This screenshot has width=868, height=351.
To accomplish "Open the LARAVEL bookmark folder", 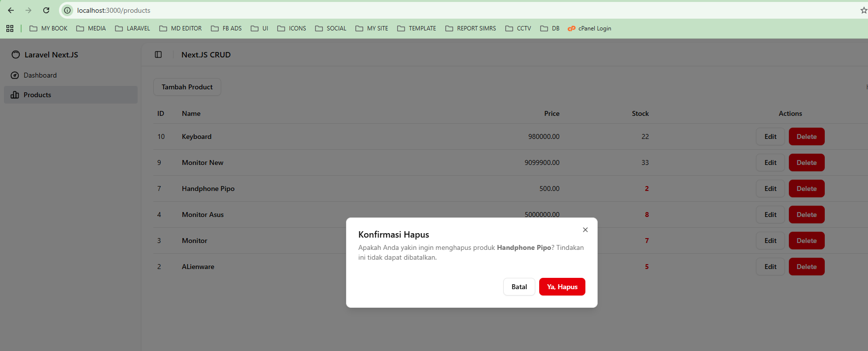I will (x=133, y=28).
